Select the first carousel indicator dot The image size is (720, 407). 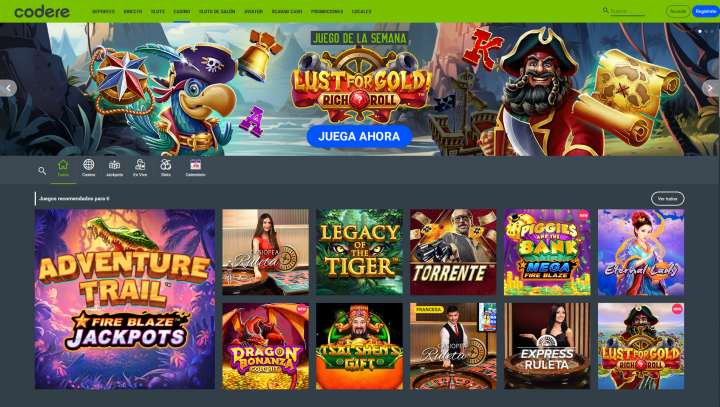pos(700,31)
